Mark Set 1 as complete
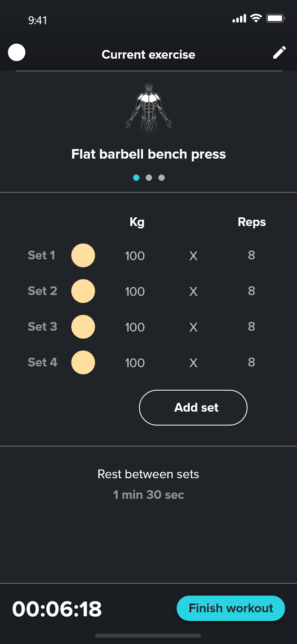Viewport: 297px width, 644px height. click(83, 255)
